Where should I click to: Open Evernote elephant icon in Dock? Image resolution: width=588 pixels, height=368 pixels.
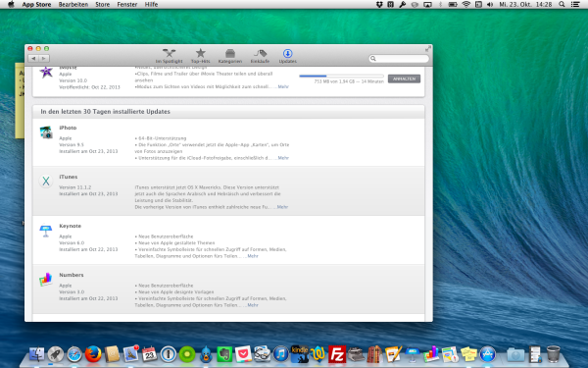(224, 354)
